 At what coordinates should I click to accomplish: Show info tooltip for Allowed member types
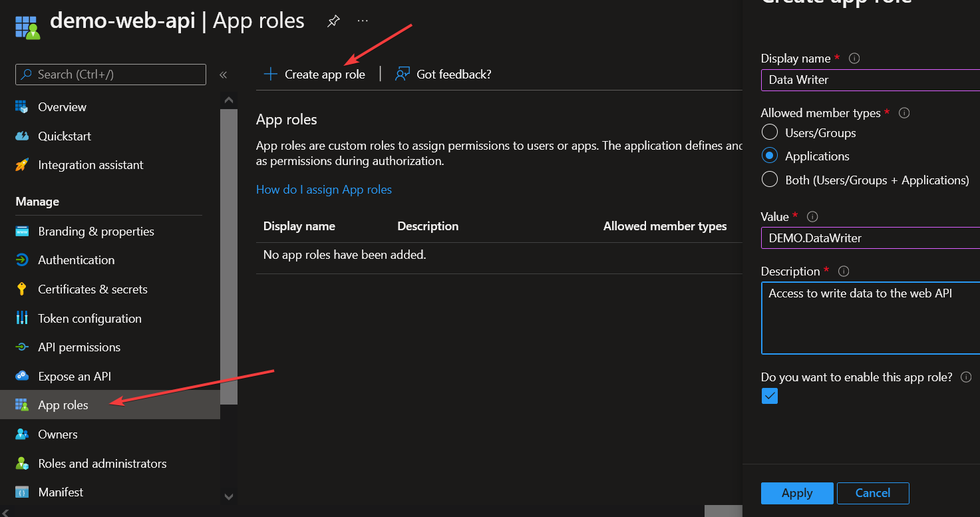904,113
